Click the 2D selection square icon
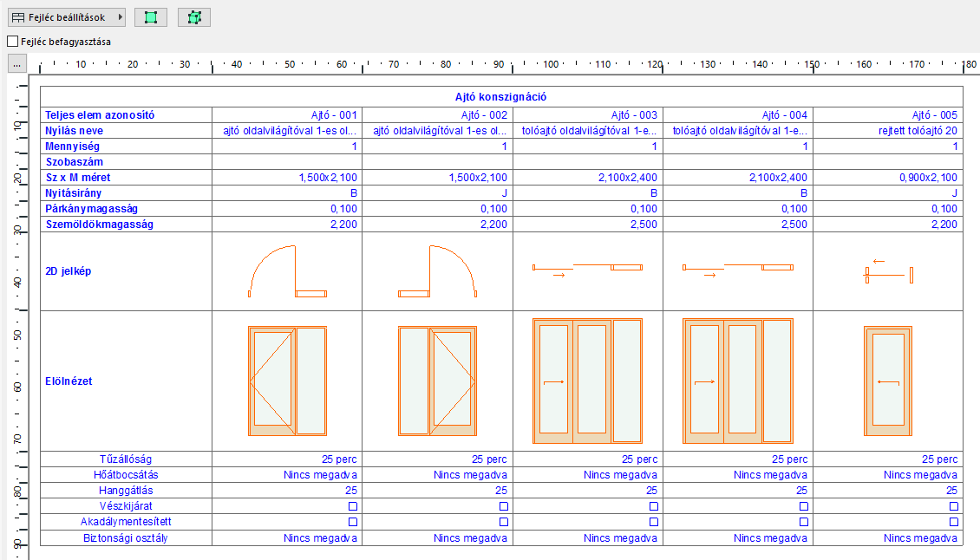This screenshot has height=560, width=980. coord(150,16)
